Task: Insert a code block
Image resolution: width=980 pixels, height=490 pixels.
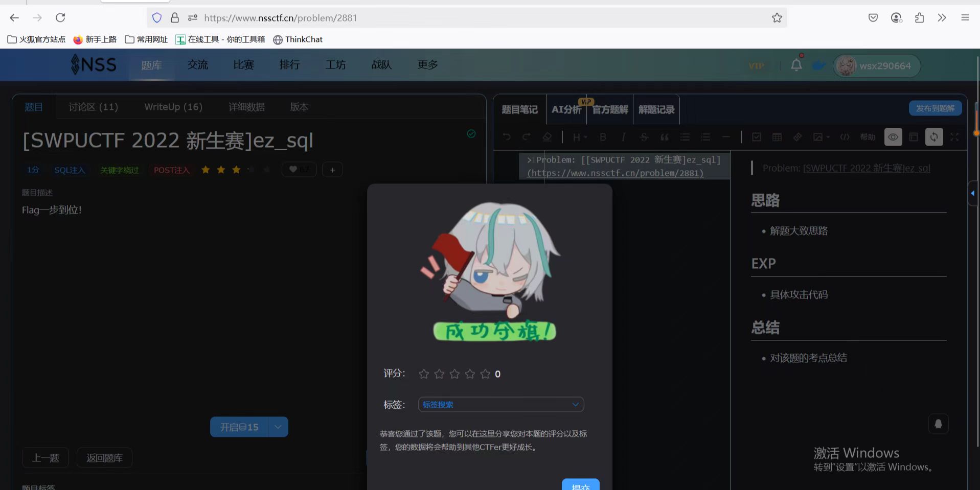Action: point(845,137)
